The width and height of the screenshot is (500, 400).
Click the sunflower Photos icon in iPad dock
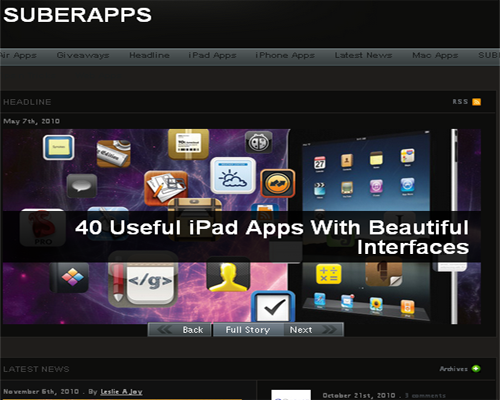pos(376,305)
